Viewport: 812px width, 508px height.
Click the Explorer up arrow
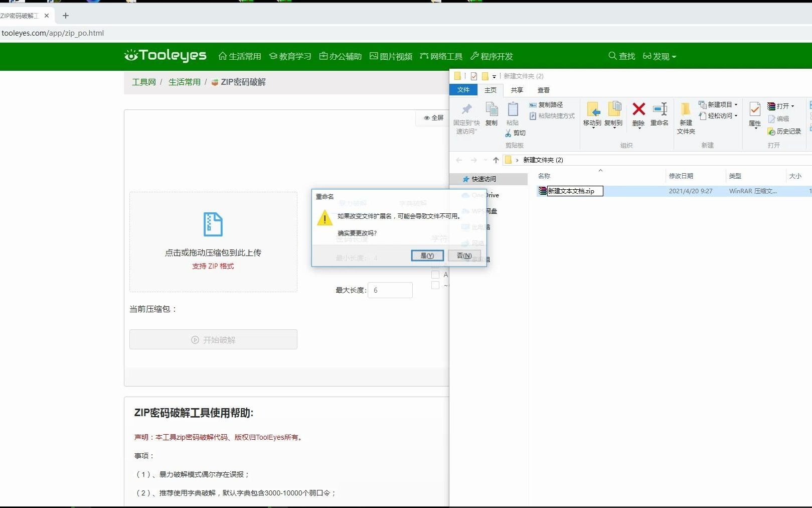click(496, 160)
